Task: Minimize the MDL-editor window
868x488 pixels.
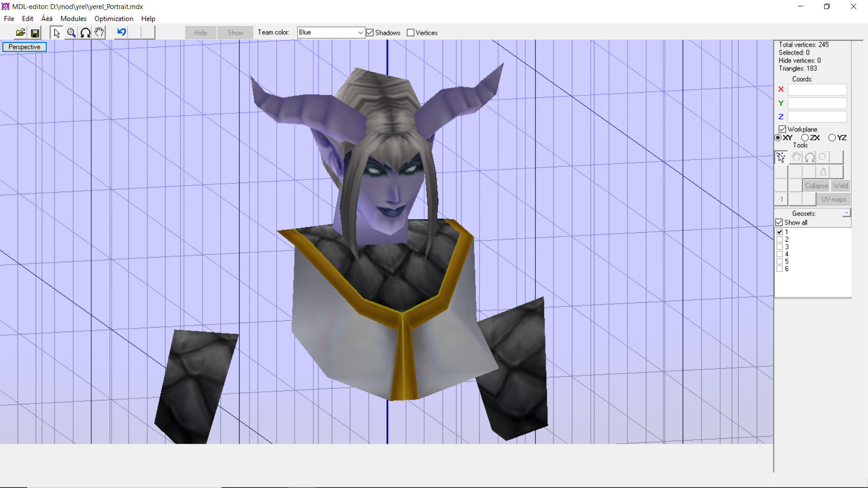Action: click(801, 6)
